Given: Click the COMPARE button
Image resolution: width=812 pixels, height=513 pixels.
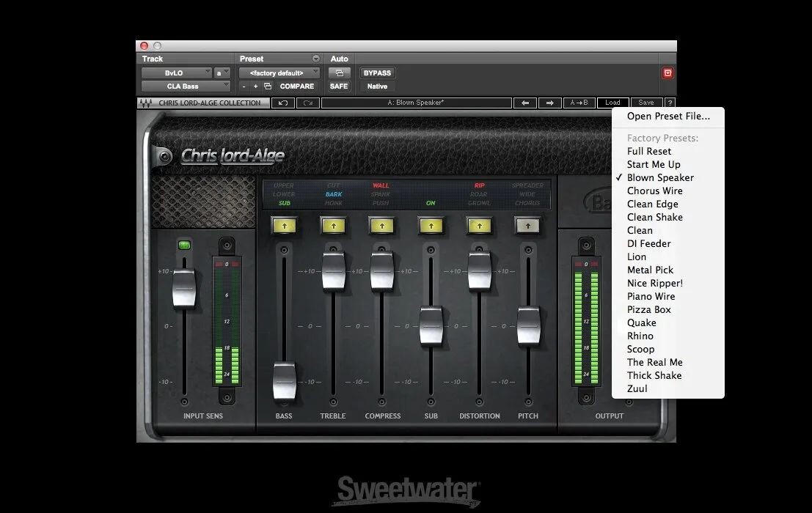Looking at the screenshot, I should pyautogui.click(x=296, y=86).
